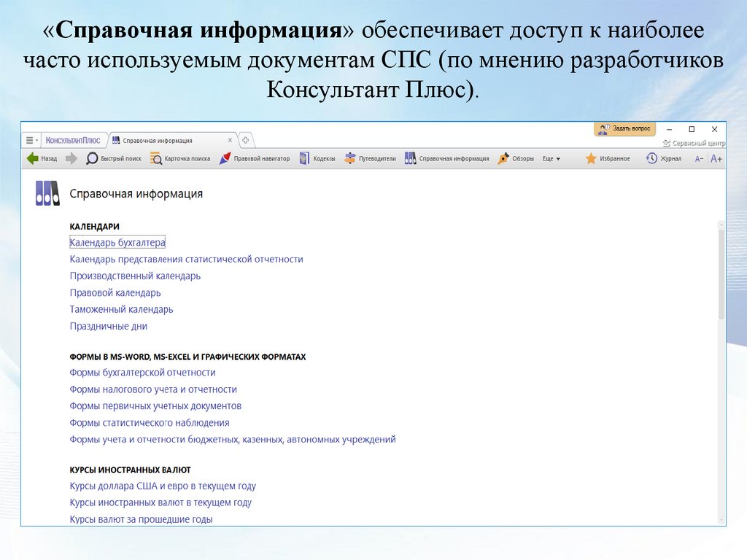
Task: Open Формы налогового учета и отчетности
Action: click(x=153, y=389)
